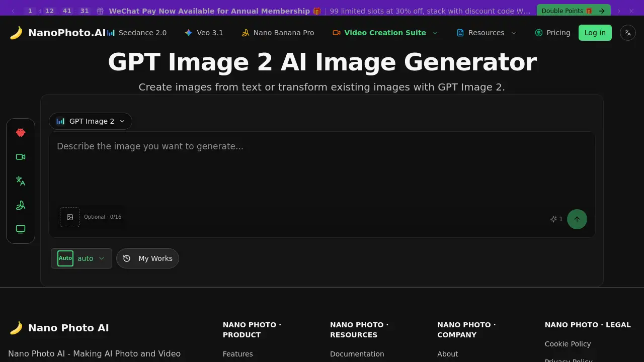Viewport: 644px width, 362px height.
Task: Click the image upload icon marked Optional
Action: pyautogui.click(x=70, y=217)
